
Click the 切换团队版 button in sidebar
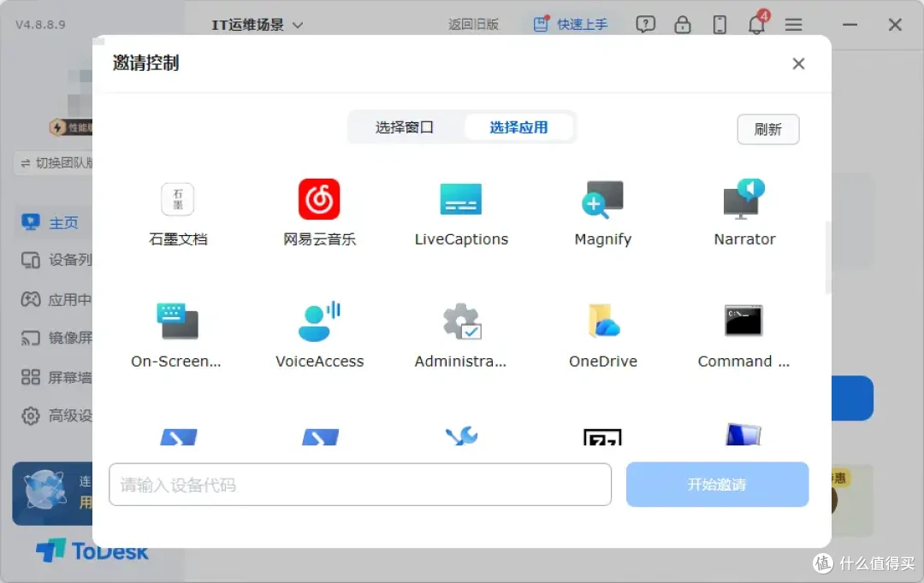click(x=54, y=163)
